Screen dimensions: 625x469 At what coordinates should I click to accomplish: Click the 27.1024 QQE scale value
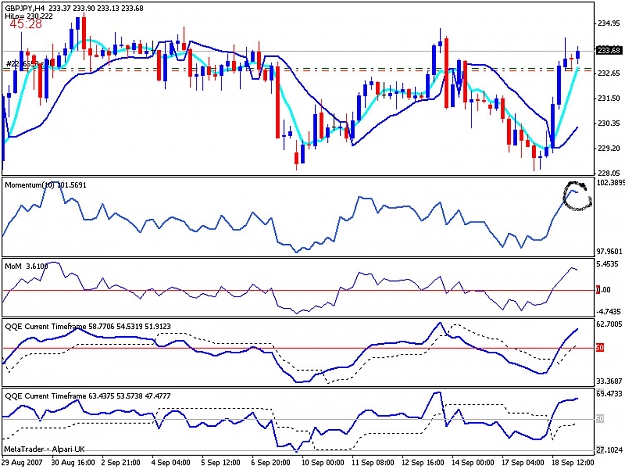(609, 450)
